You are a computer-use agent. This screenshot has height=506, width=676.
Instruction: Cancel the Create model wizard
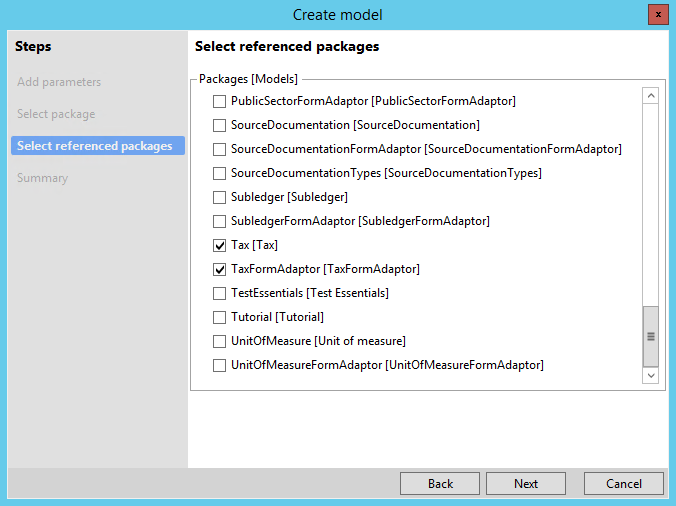pyautogui.click(x=623, y=484)
